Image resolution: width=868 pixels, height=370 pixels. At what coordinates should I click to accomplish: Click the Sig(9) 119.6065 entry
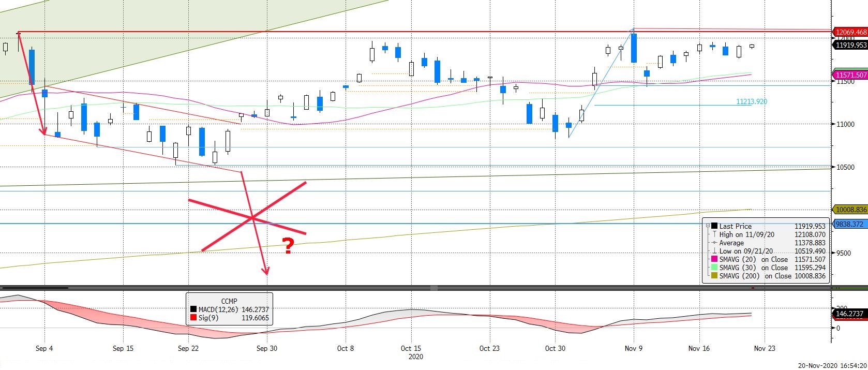pos(230,318)
